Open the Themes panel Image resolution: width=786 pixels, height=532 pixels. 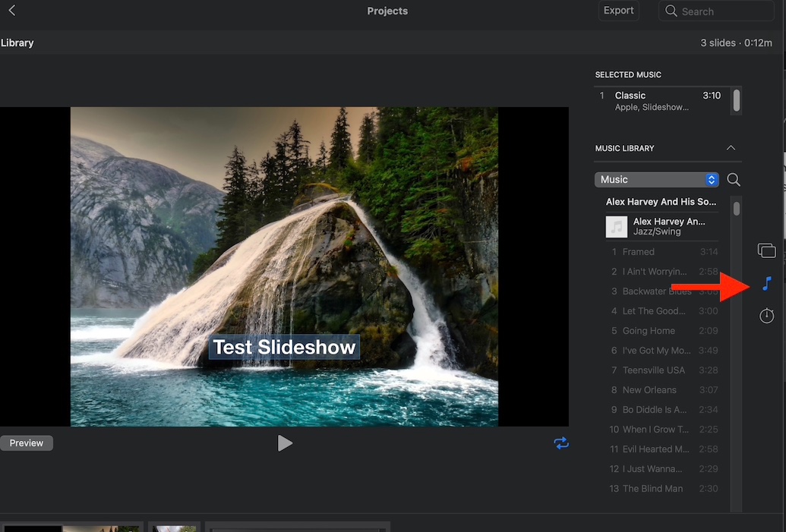tap(766, 250)
